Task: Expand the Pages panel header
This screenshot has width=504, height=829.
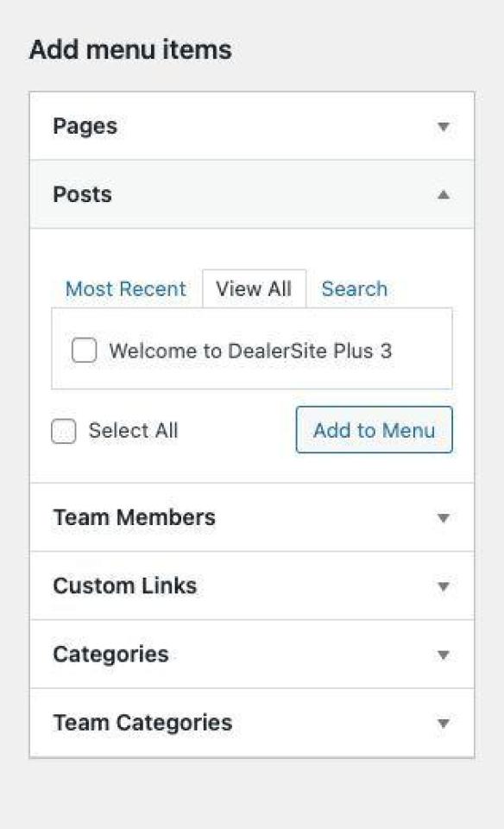Action: point(252,126)
